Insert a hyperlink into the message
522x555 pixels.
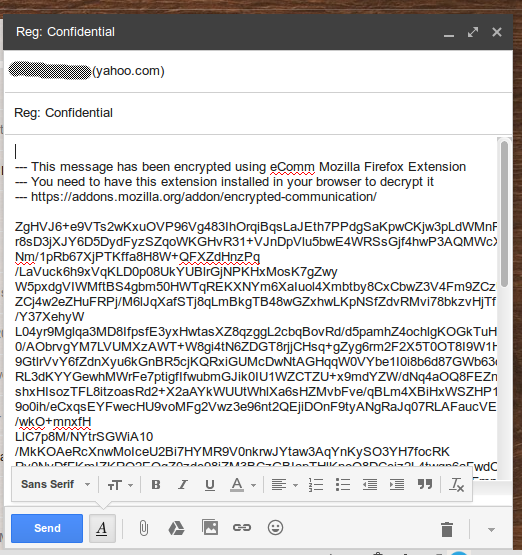242,528
